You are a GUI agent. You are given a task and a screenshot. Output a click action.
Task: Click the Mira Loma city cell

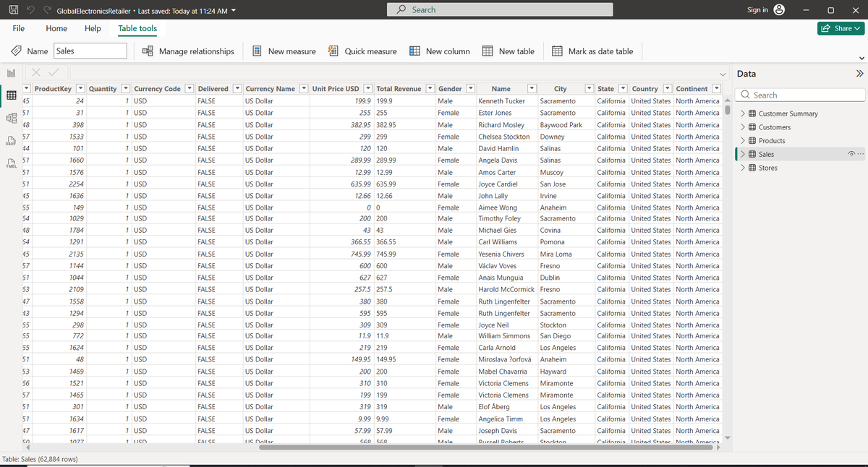pos(556,254)
